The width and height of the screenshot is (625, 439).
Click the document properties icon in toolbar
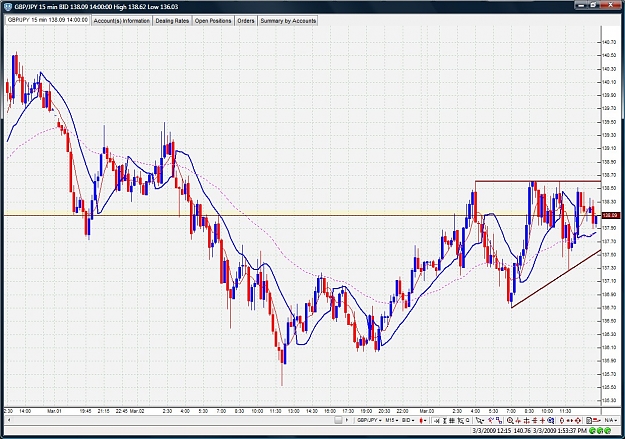(x=589, y=420)
